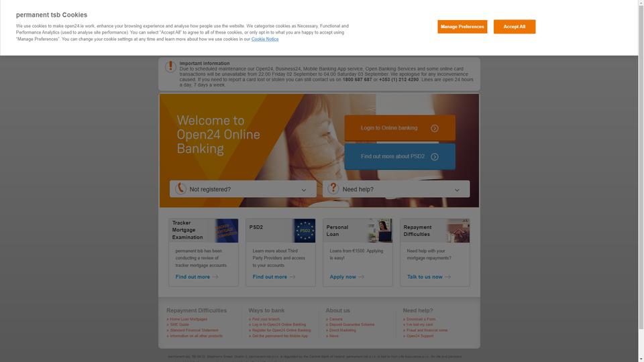The image size is (644, 362).
Task: Click the Welcome to Open24 Online Banking heading
Action: (218, 135)
